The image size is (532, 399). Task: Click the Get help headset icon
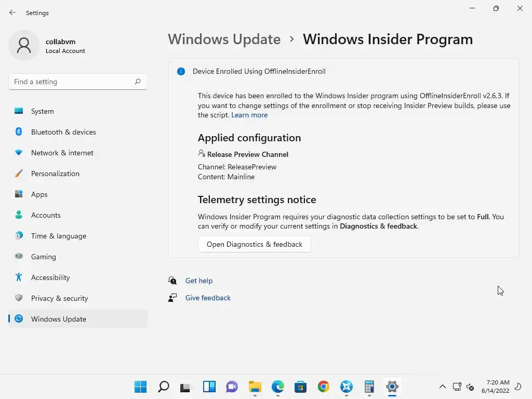click(172, 281)
